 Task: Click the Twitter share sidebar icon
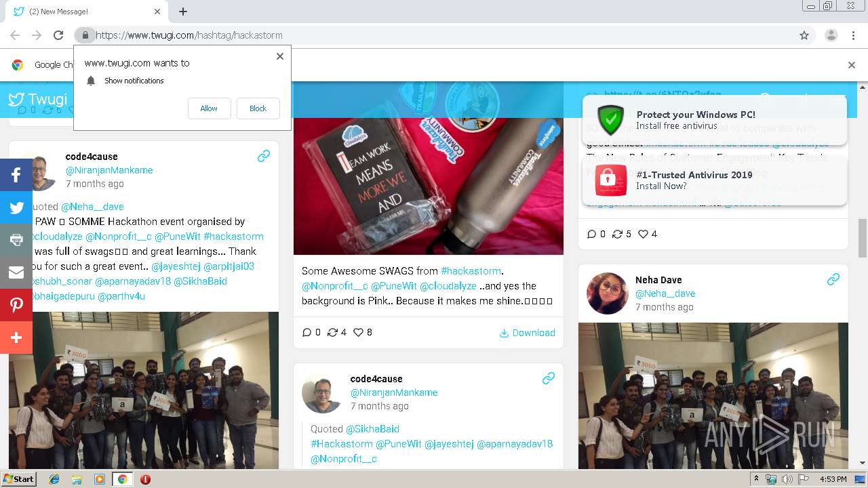coord(16,207)
